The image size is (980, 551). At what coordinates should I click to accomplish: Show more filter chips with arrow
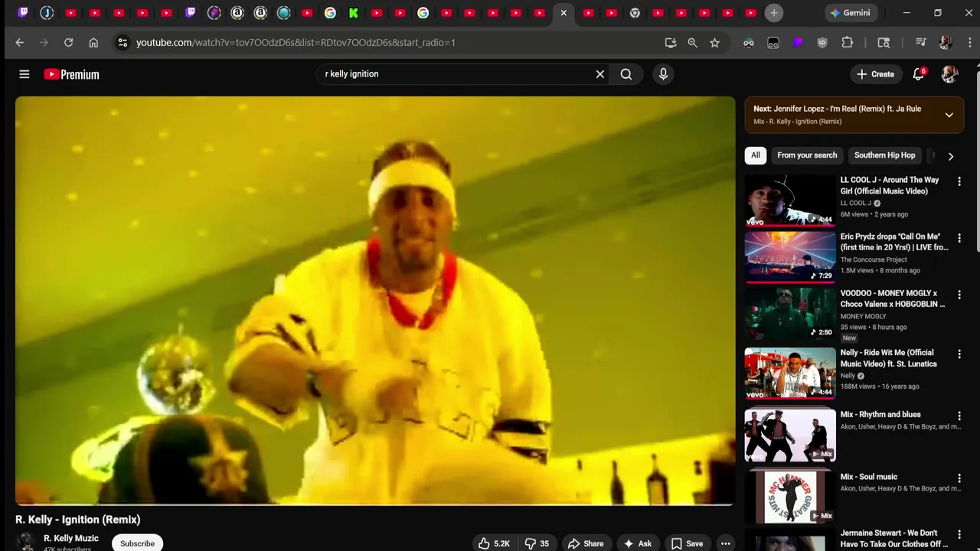(951, 156)
